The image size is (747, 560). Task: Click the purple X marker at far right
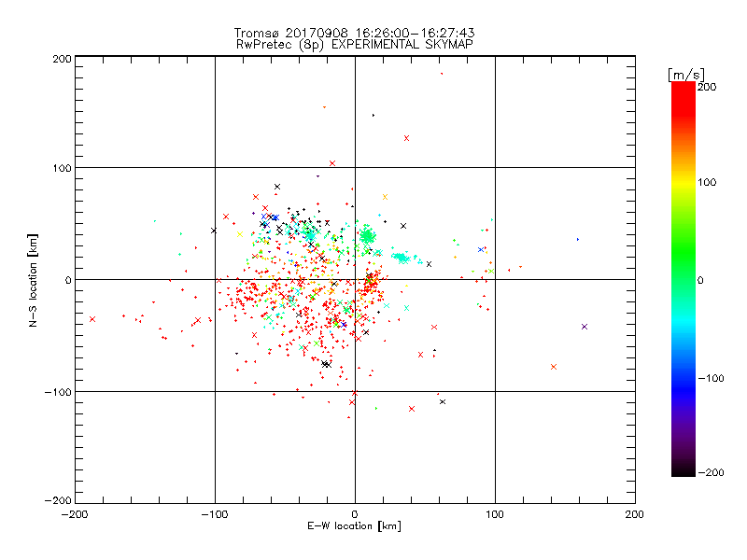(585, 327)
